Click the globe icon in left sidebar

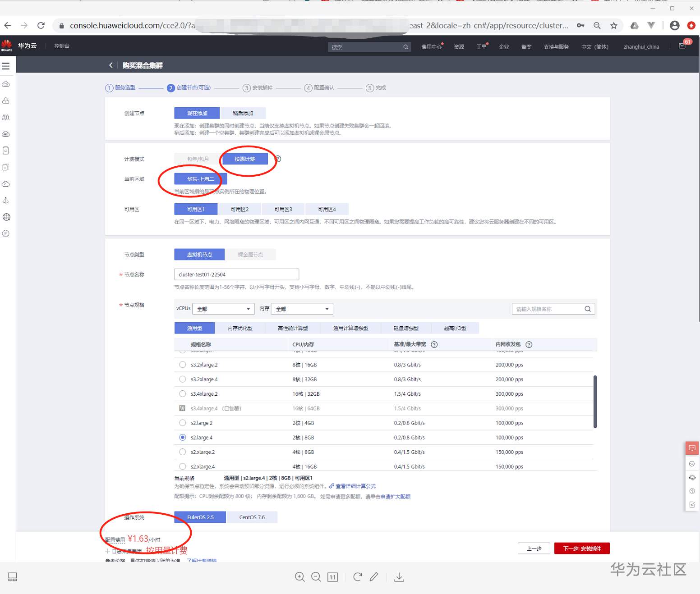6,217
